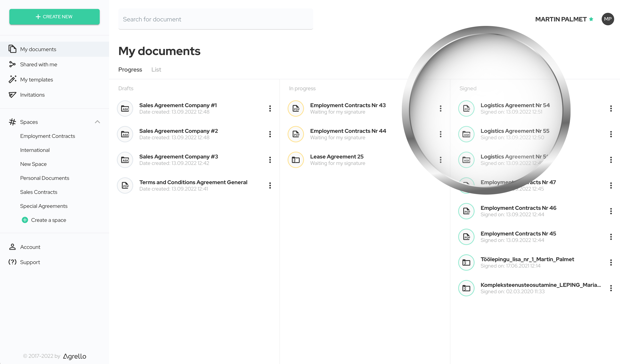Open options for Employment Contracts Nr 46

click(x=611, y=211)
